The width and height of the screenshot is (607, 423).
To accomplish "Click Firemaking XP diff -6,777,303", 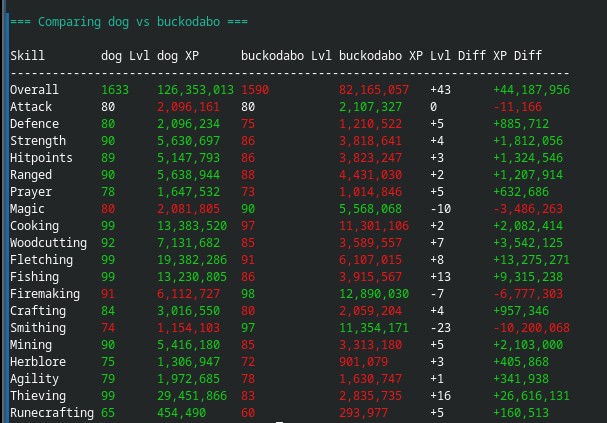I will (x=528, y=294).
